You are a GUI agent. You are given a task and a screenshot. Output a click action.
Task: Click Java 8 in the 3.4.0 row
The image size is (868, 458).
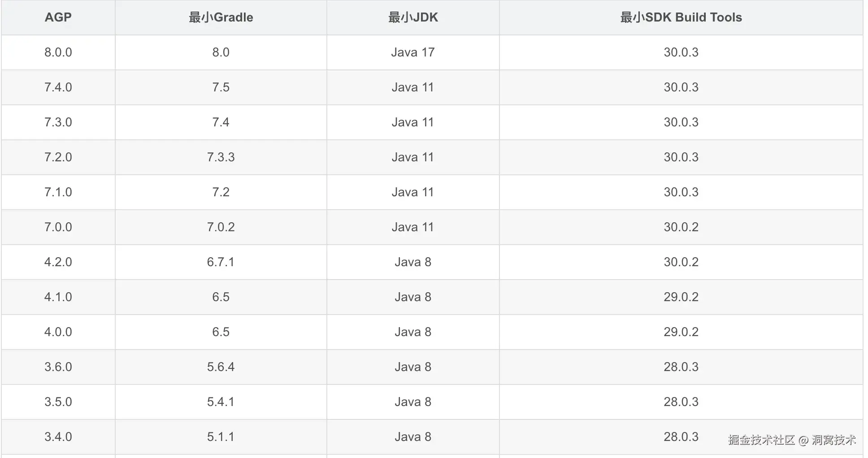point(413,437)
